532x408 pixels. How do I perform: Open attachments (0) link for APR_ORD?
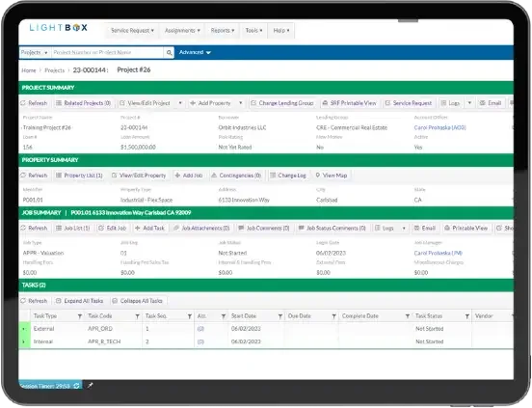(x=200, y=329)
